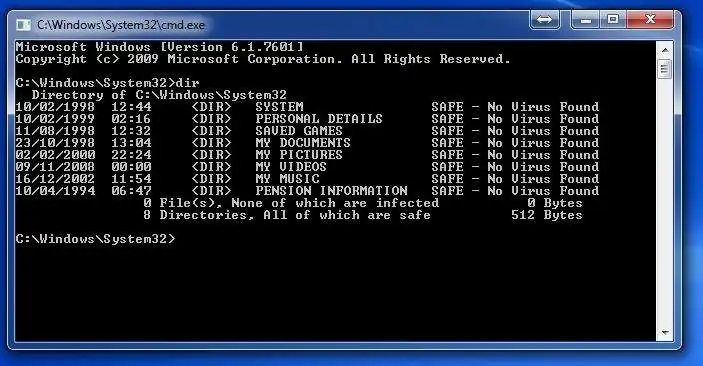Screen dimensions: 703x366
Task: Select the MY VIDEOS directory name
Action: click(291, 167)
